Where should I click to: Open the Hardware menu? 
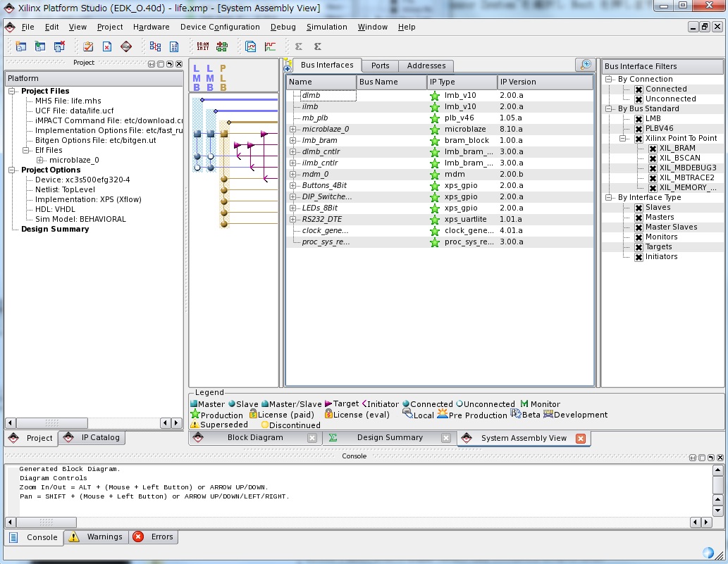(151, 27)
